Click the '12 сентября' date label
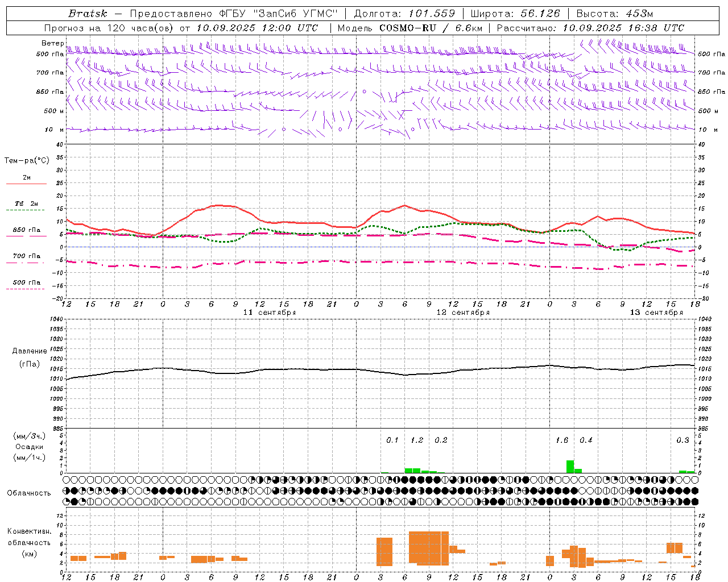 pyautogui.click(x=463, y=313)
